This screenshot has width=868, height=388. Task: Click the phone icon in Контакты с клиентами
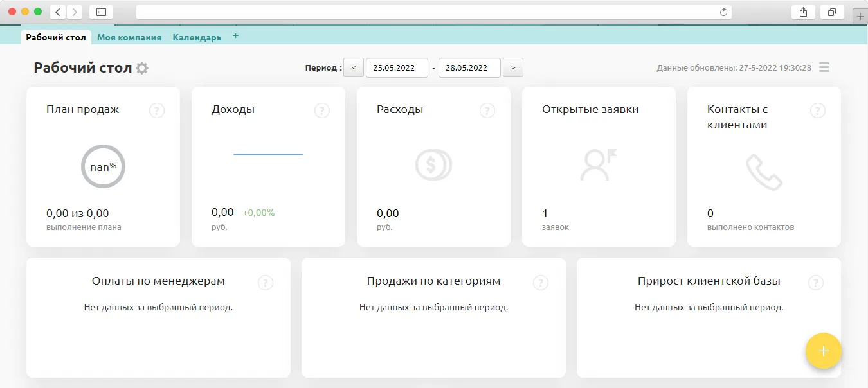pyautogui.click(x=764, y=172)
